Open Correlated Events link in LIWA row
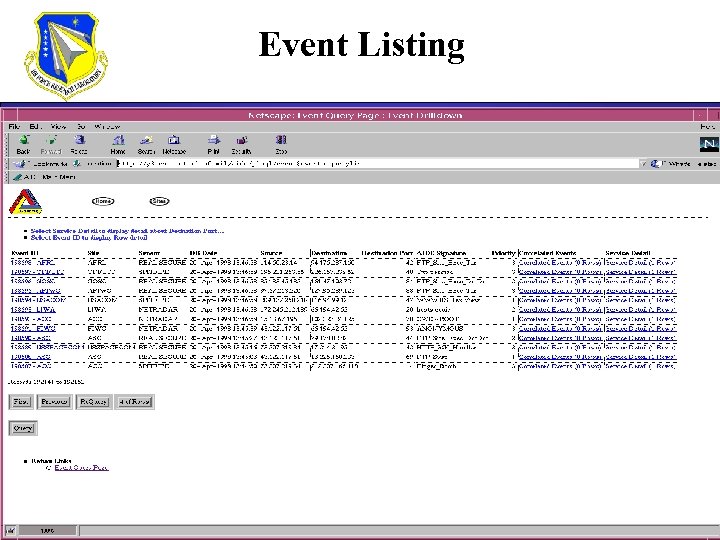This screenshot has height=540, width=720. tap(560, 309)
